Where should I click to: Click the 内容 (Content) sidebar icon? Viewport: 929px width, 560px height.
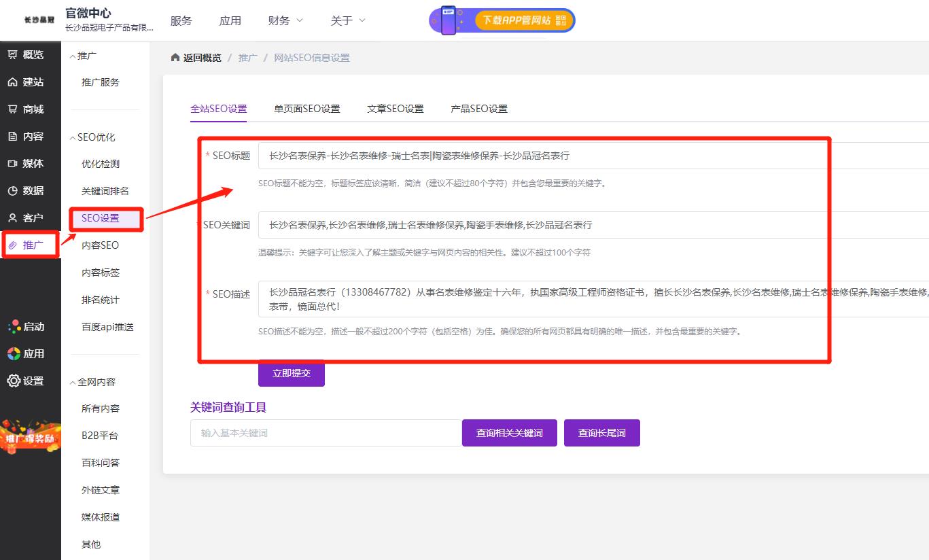pos(30,136)
